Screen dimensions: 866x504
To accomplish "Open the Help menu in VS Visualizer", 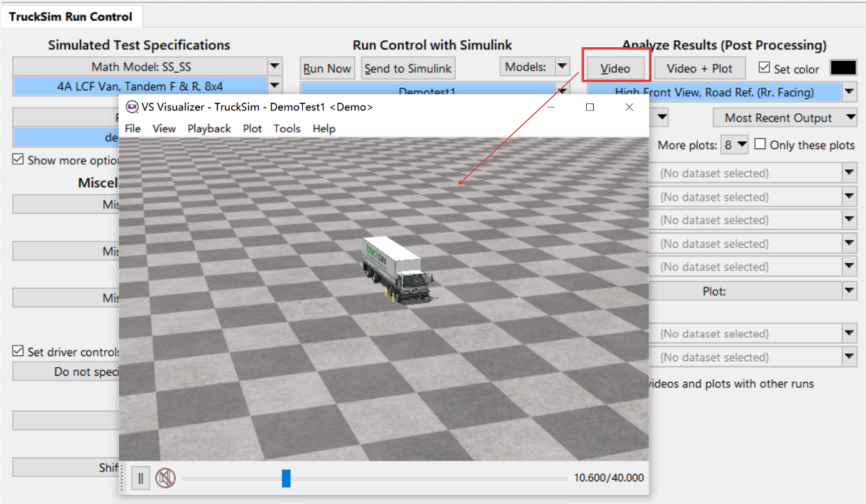I will coord(324,128).
